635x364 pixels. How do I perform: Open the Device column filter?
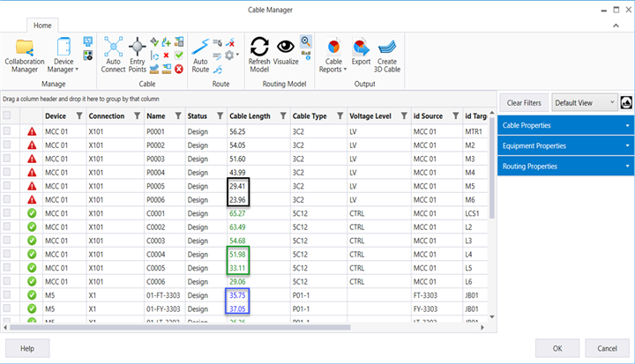[x=79, y=116]
